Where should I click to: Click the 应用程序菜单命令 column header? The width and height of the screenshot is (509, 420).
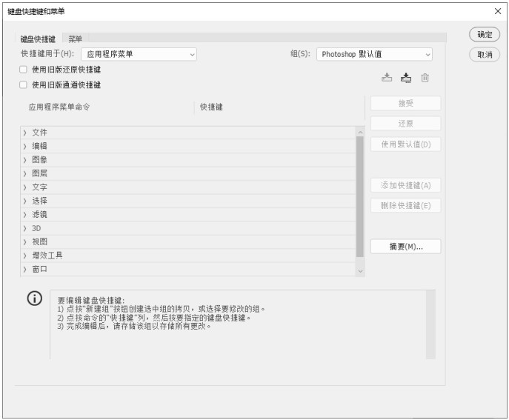pyautogui.click(x=59, y=107)
